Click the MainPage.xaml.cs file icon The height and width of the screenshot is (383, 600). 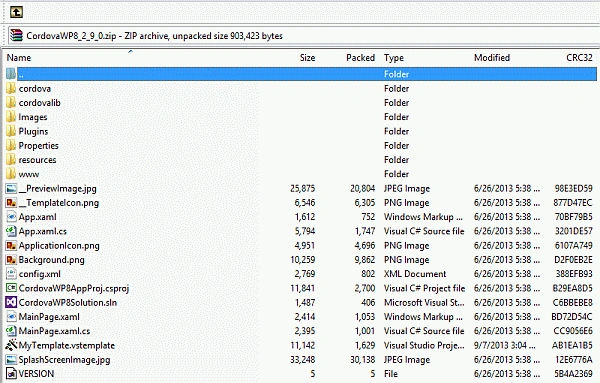tap(11, 331)
